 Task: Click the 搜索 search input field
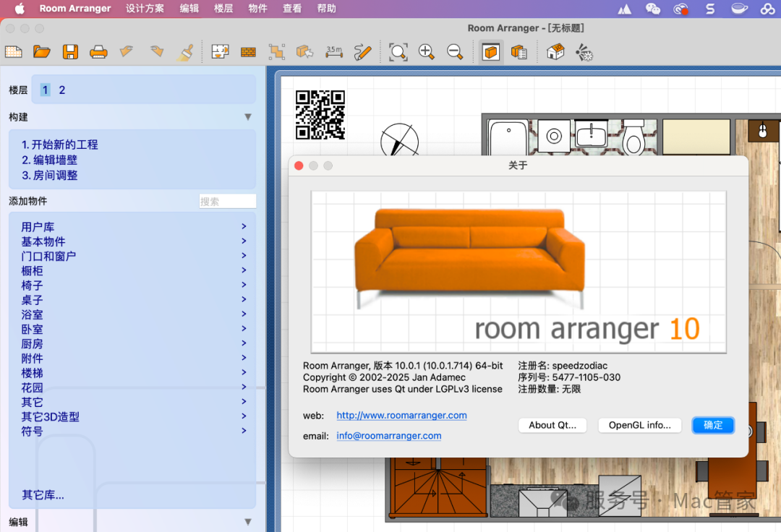point(227,202)
